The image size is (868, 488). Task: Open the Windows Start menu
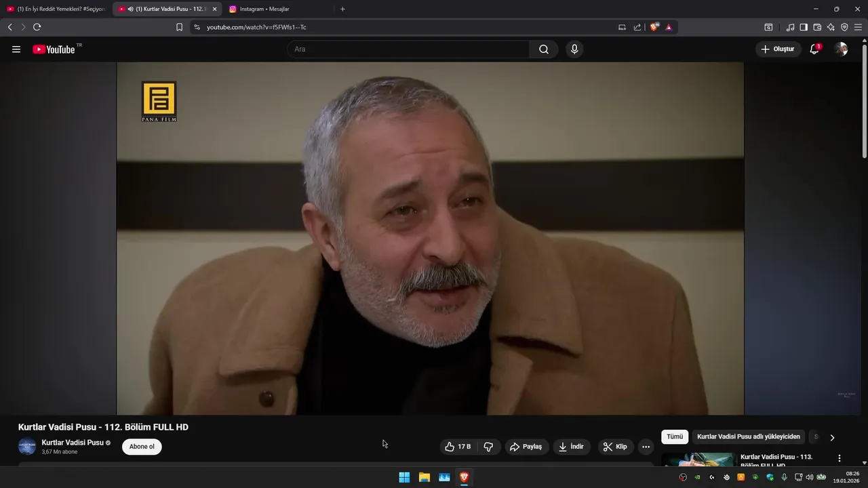[404, 477]
